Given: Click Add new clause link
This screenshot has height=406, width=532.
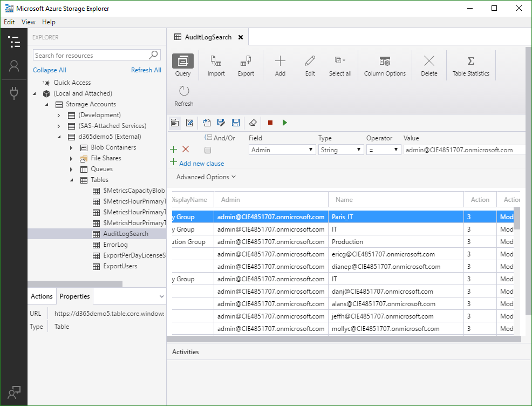Looking at the screenshot, I should (201, 164).
